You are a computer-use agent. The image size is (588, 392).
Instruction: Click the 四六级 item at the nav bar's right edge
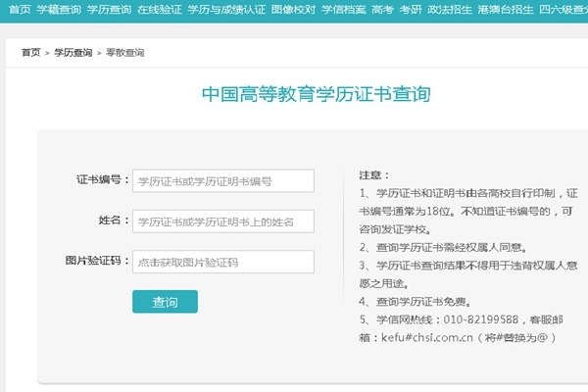point(563,9)
